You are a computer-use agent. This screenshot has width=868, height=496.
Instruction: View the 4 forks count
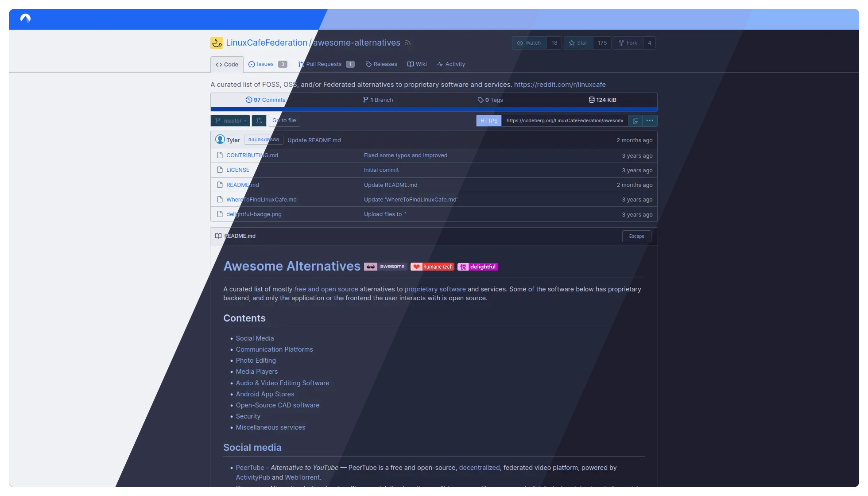[650, 43]
